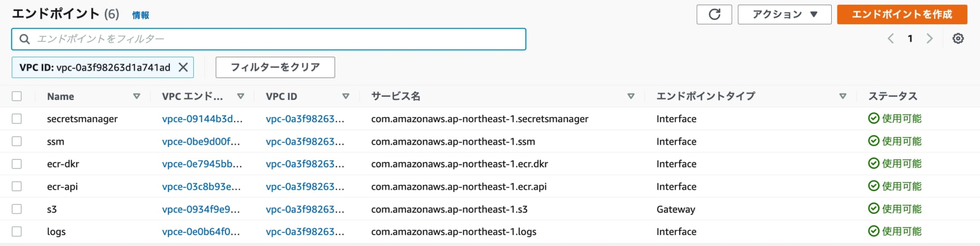This screenshot has width=980, height=246.
Task: Select the secretsmanager endpoint checkbox
Action: tap(17, 118)
